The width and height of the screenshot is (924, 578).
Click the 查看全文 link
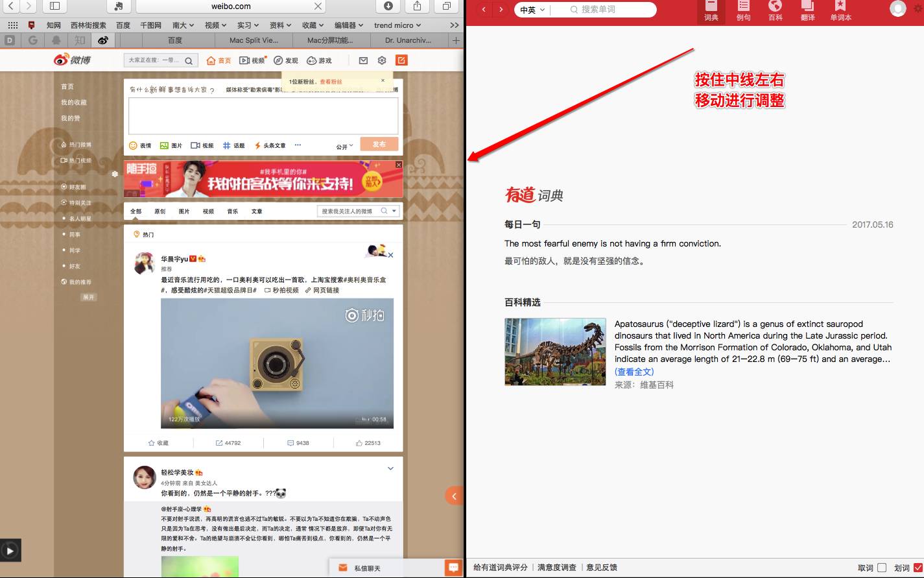click(634, 372)
